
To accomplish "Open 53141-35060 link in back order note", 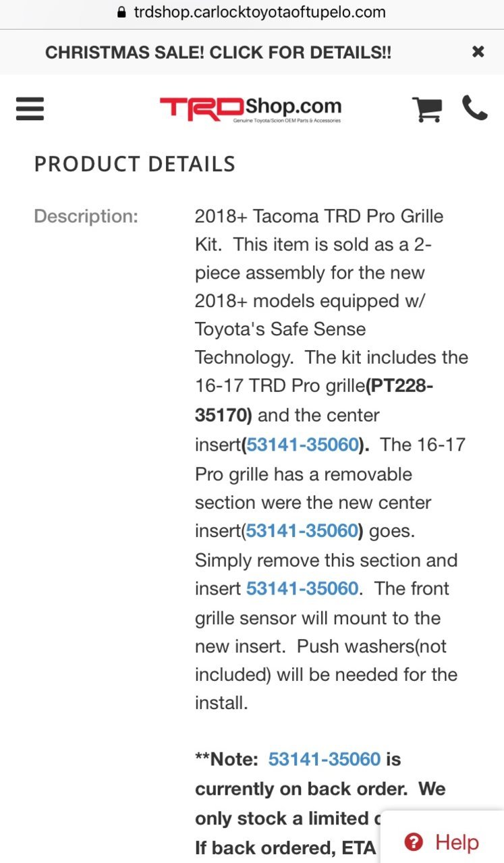I will pos(325,759).
